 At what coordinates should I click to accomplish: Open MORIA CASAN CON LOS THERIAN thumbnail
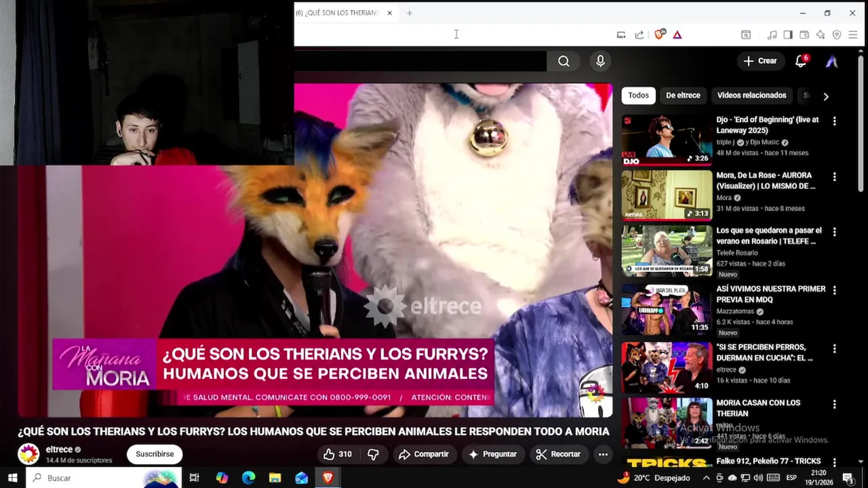tap(667, 423)
